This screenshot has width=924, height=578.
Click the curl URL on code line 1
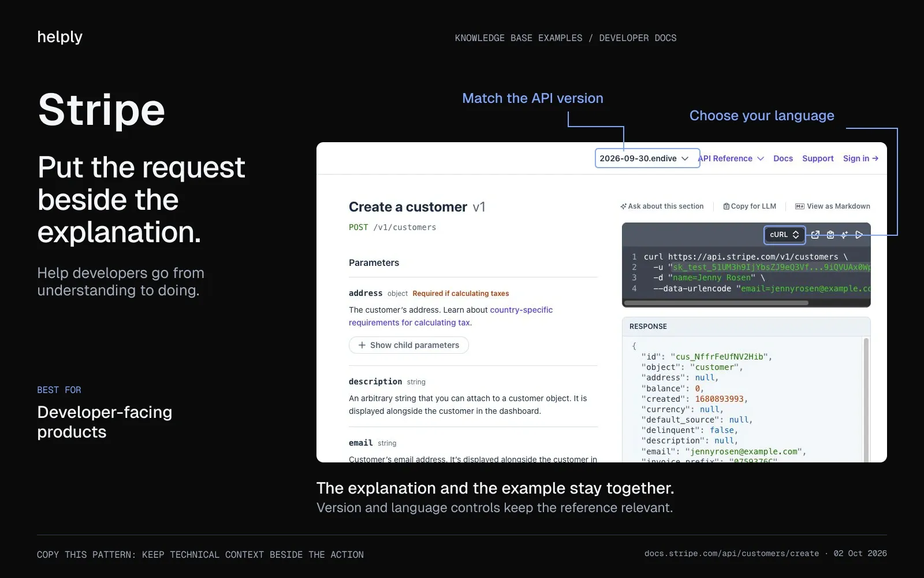(x=753, y=257)
